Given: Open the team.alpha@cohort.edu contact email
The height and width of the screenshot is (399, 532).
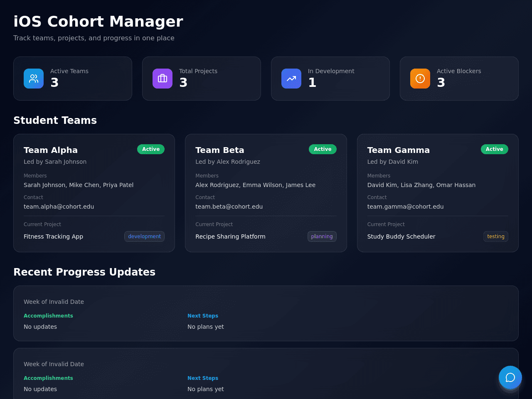Looking at the screenshot, I should coord(59,207).
